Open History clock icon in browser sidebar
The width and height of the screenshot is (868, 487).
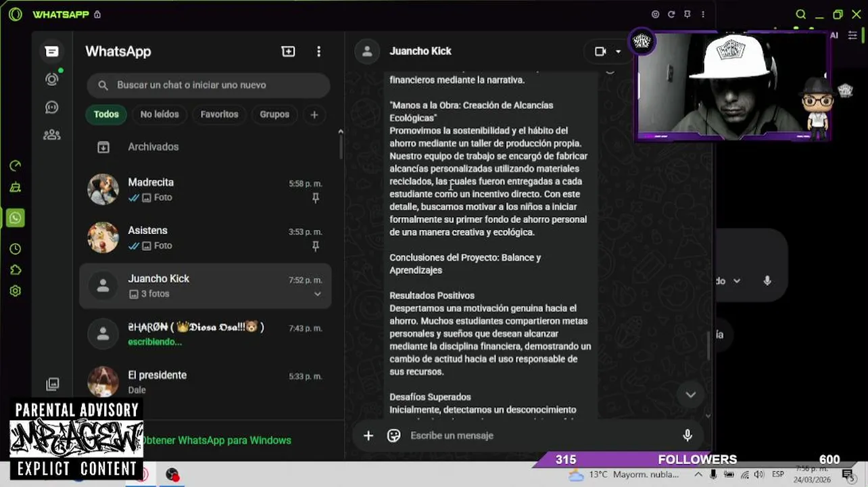[x=15, y=249]
